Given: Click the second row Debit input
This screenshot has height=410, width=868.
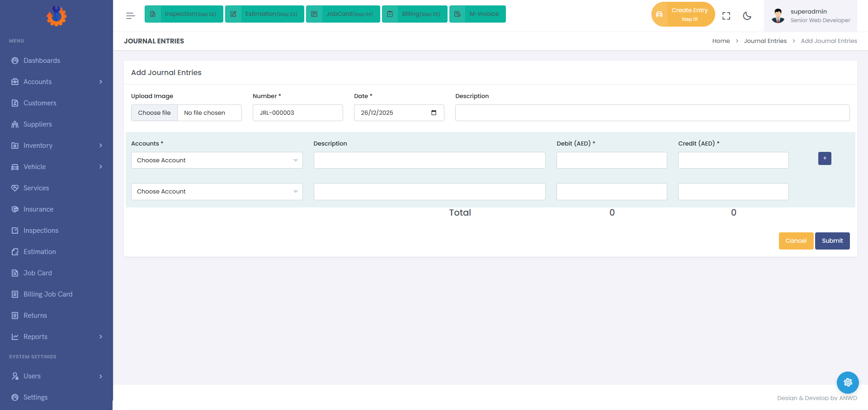Looking at the screenshot, I should pos(612,192).
